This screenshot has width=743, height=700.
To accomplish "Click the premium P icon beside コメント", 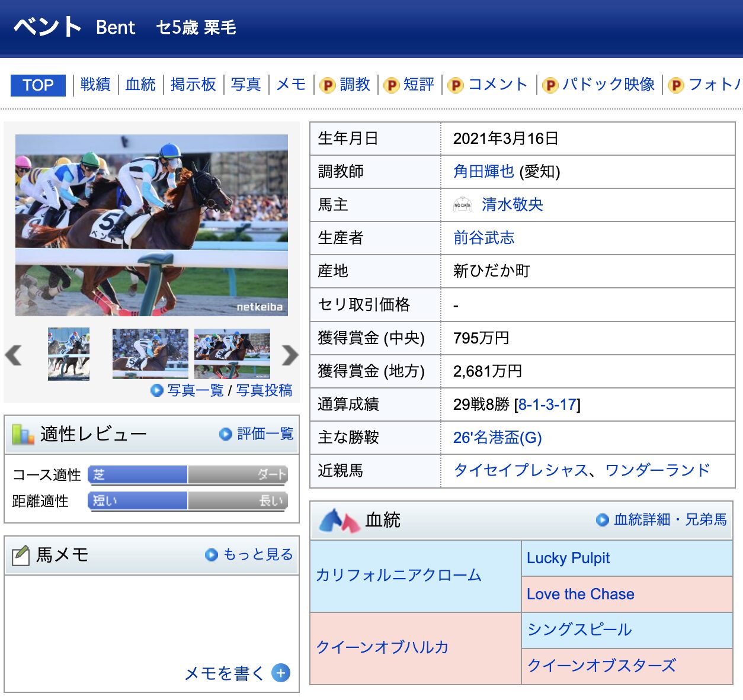I will tap(455, 85).
